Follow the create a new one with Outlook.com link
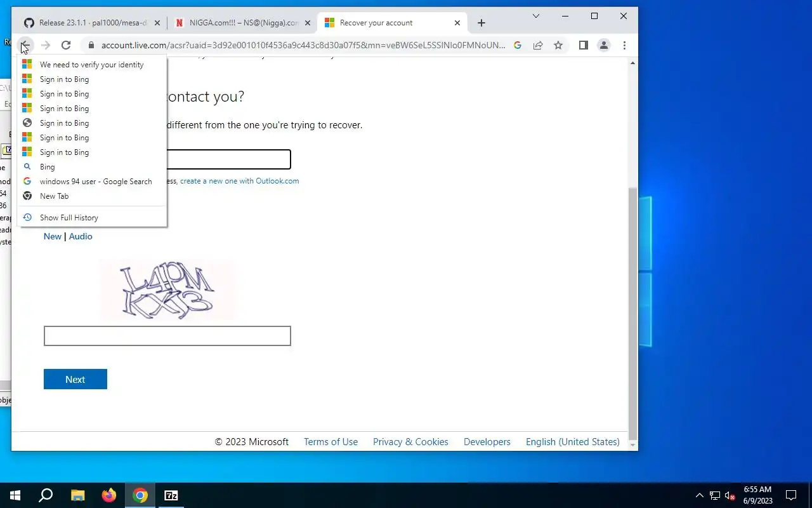This screenshot has width=812, height=508. pyautogui.click(x=239, y=181)
